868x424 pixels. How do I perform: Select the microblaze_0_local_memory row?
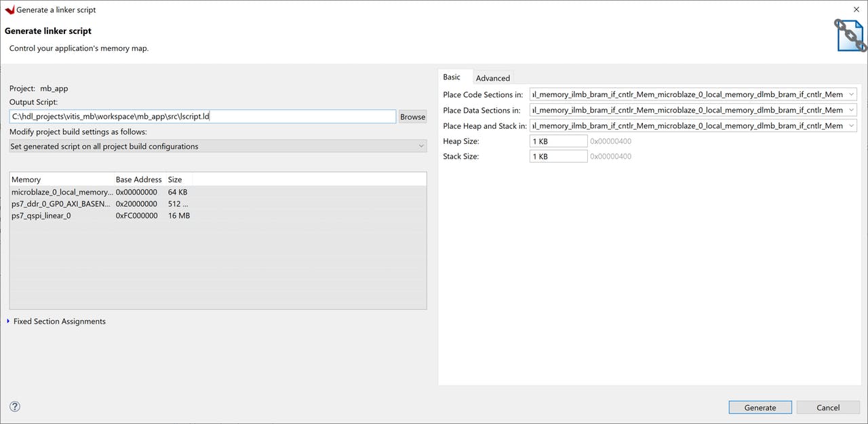pos(61,193)
